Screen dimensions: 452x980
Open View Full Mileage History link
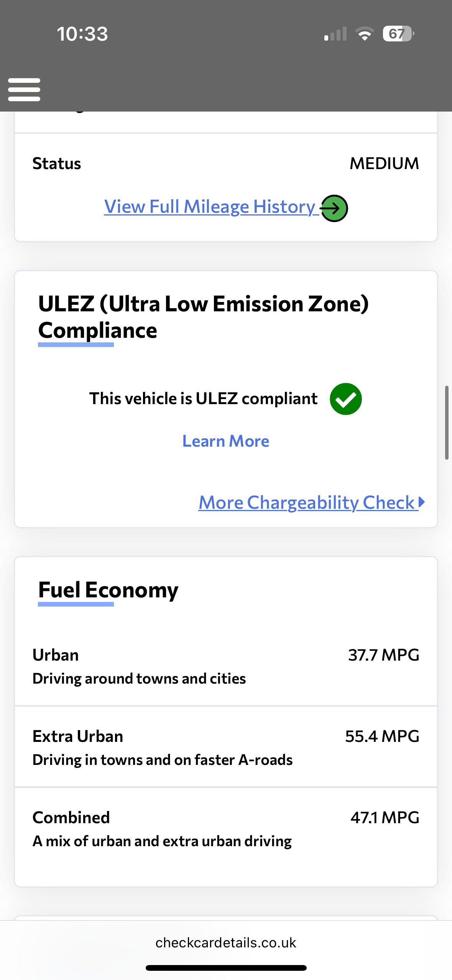[x=210, y=207]
